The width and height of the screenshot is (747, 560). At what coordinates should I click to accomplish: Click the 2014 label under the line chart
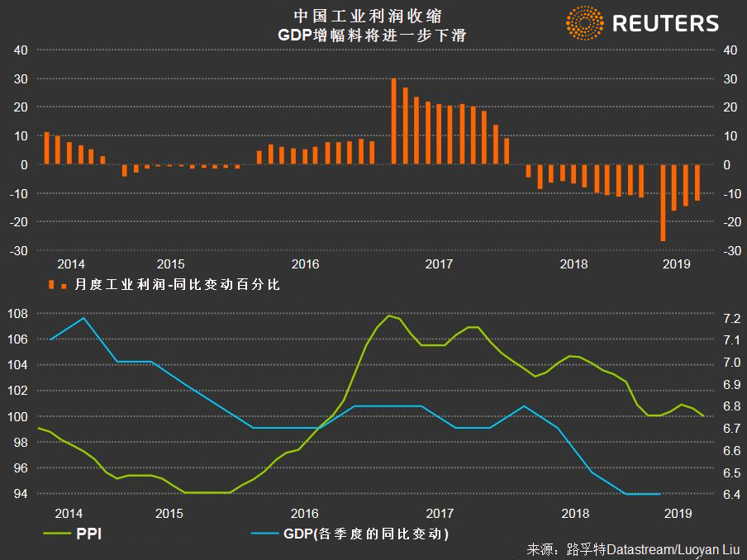pyautogui.click(x=69, y=514)
